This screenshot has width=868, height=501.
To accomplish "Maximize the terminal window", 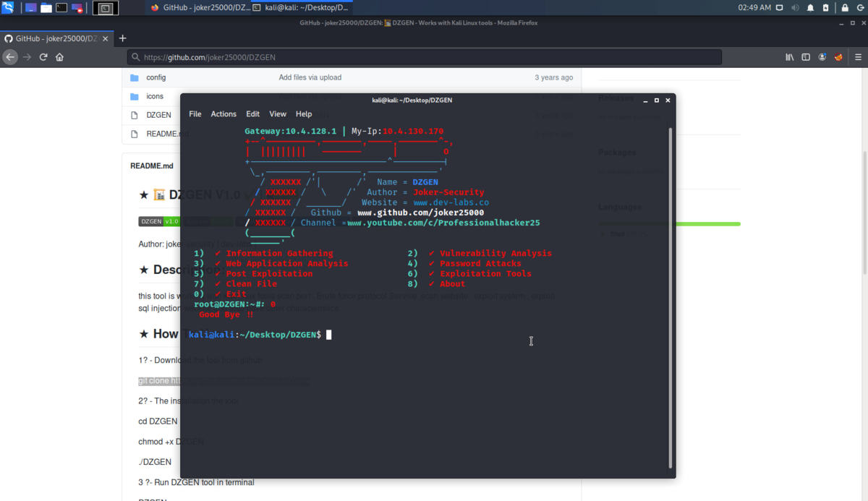I will pos(657,100).
